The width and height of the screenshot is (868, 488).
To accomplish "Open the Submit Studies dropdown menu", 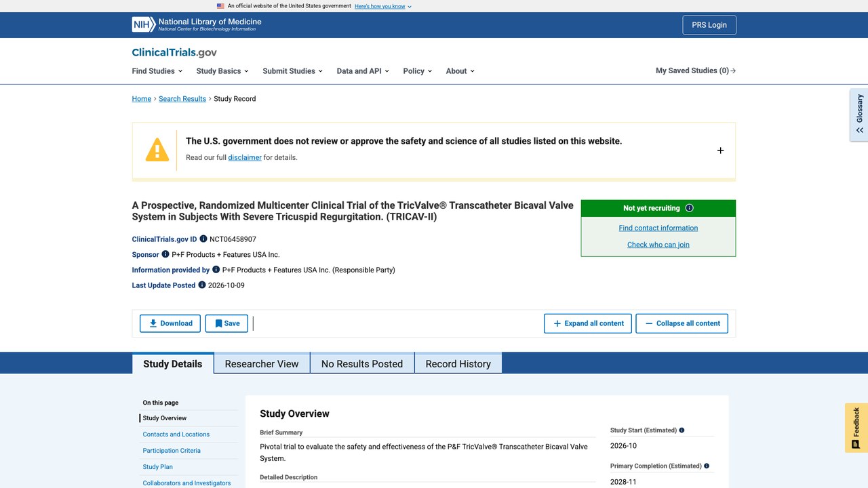I will tap(292, 71).
